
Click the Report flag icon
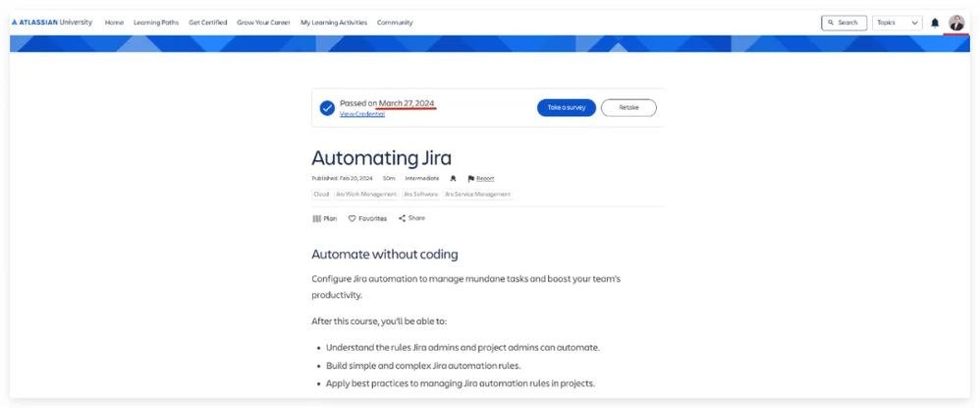click(471, 178)
